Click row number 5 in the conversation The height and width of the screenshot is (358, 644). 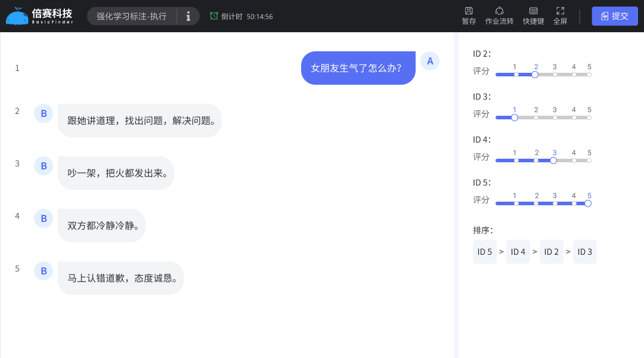coord(17,268)
